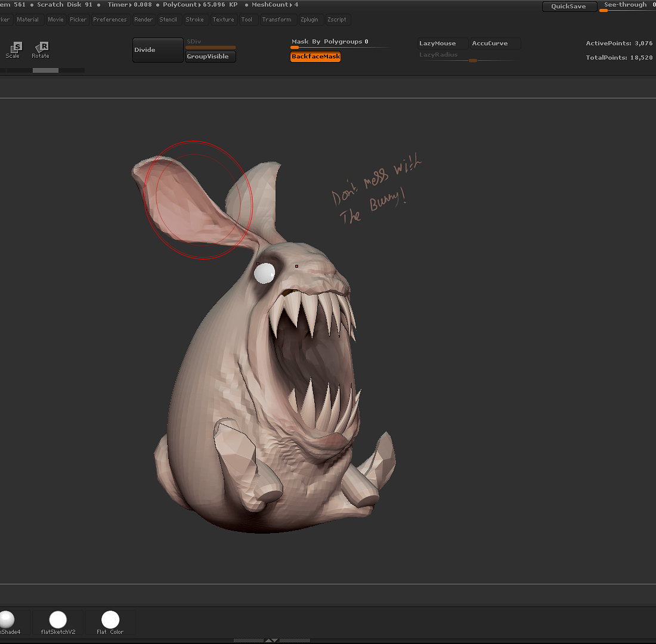Toggle the AccuCurve option
656x644 pixels.
click(496, 44)
